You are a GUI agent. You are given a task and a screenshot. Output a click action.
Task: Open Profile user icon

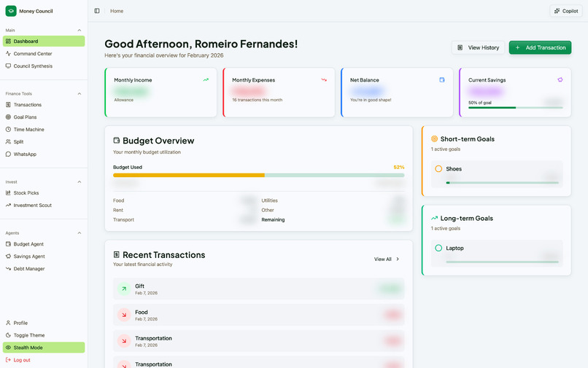(8, 323)
